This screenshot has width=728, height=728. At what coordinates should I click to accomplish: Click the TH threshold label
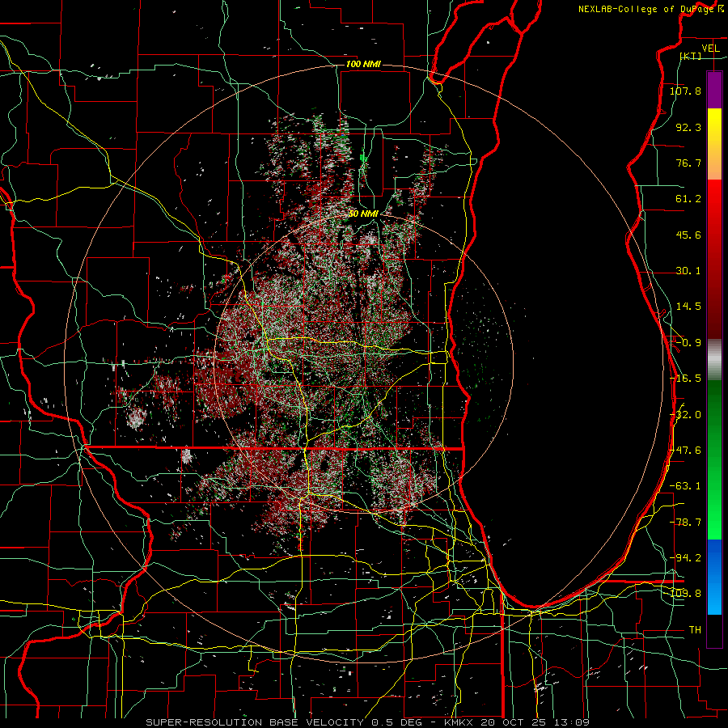[695, 630]
